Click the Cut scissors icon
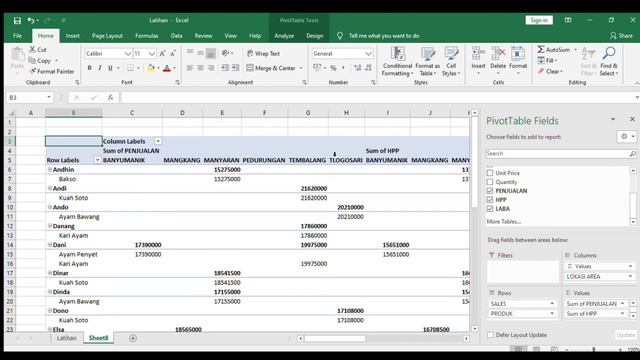 click(x=33, y=49)
